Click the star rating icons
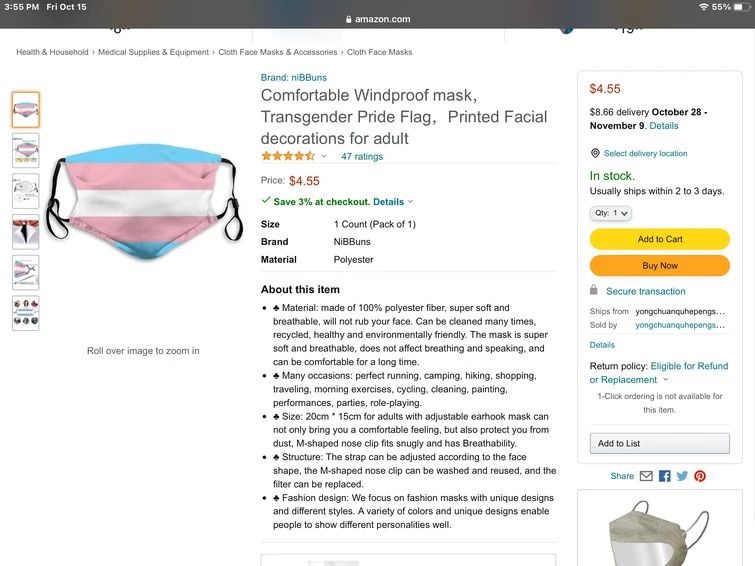Screen dimensions: 755x566 tap(289, 156)
